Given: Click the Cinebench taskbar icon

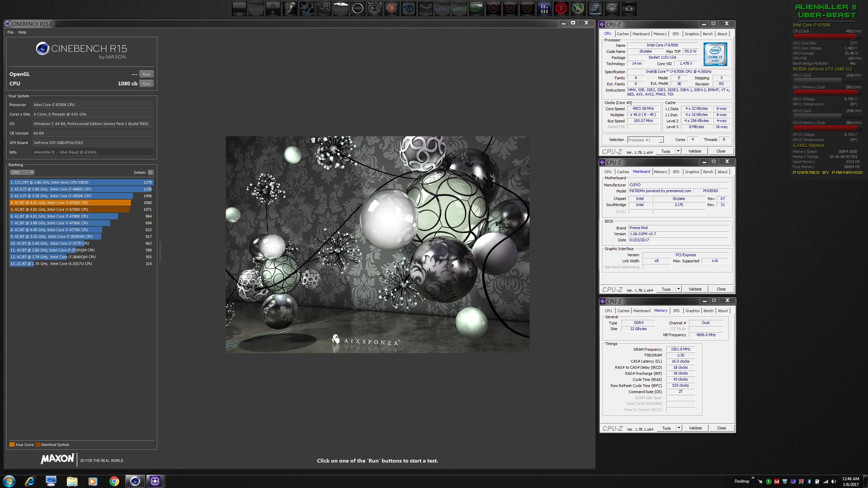Looking at the screenshot, I should 135,481.
